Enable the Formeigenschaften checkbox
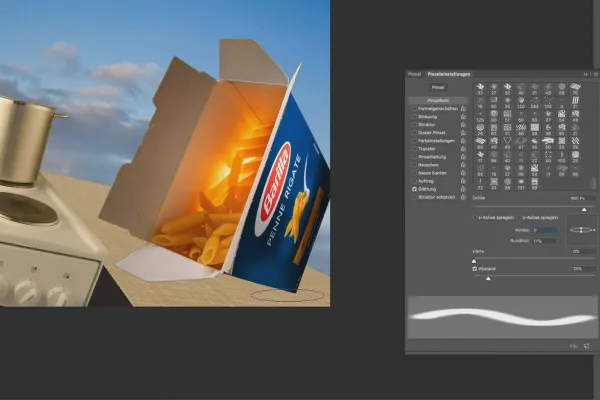 tap(414, 109)
